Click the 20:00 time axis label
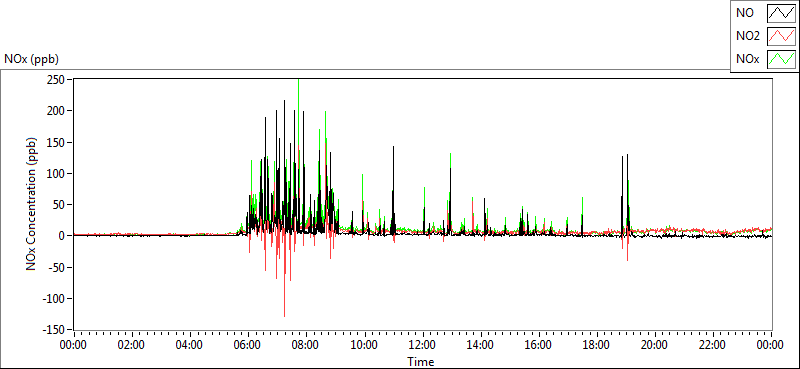This screenshot has width=800, height=369. [x=655, y=345]
